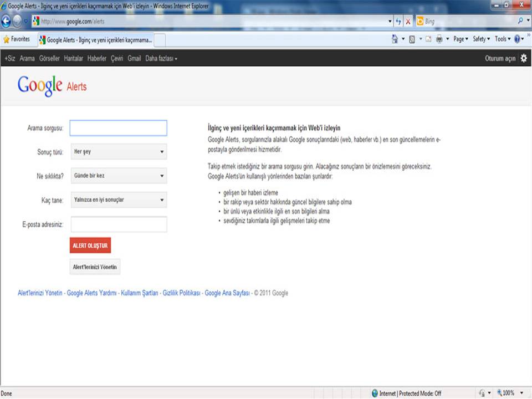Click the E-posta adresiniz input field
The image size is (532, 399).
pos(119,224)
